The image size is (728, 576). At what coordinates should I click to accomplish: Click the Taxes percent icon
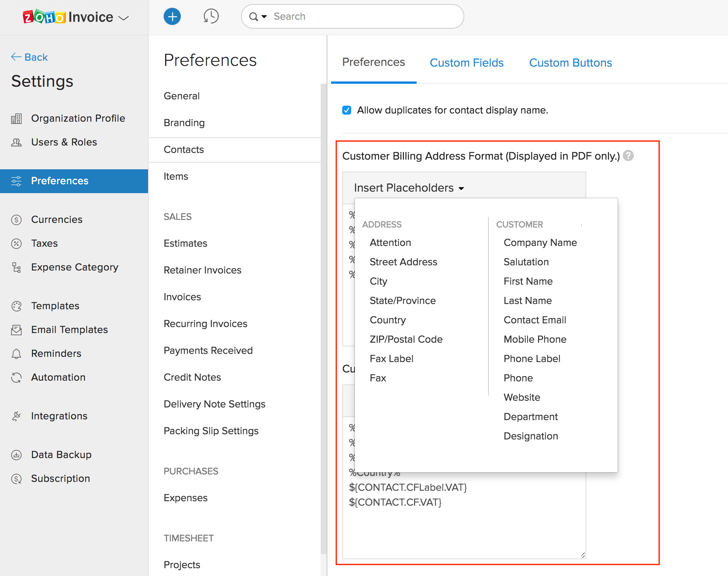(16, 244)
